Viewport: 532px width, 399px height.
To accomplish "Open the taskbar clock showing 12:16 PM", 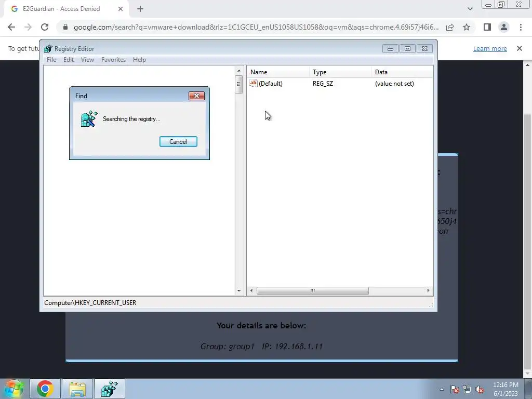I will click(506, 389).
